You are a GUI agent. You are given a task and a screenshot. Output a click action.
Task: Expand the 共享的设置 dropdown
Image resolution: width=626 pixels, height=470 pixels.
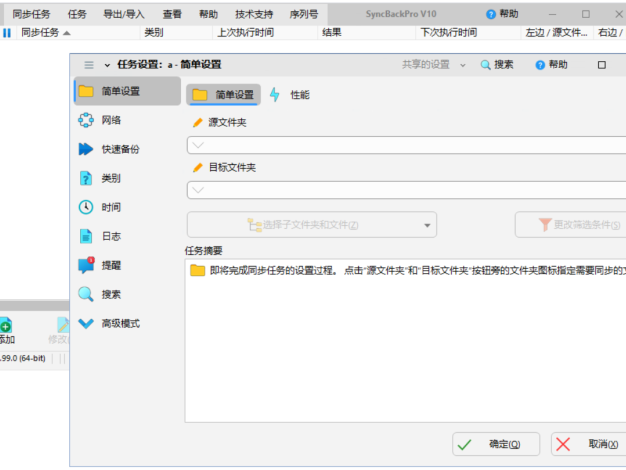463,65
